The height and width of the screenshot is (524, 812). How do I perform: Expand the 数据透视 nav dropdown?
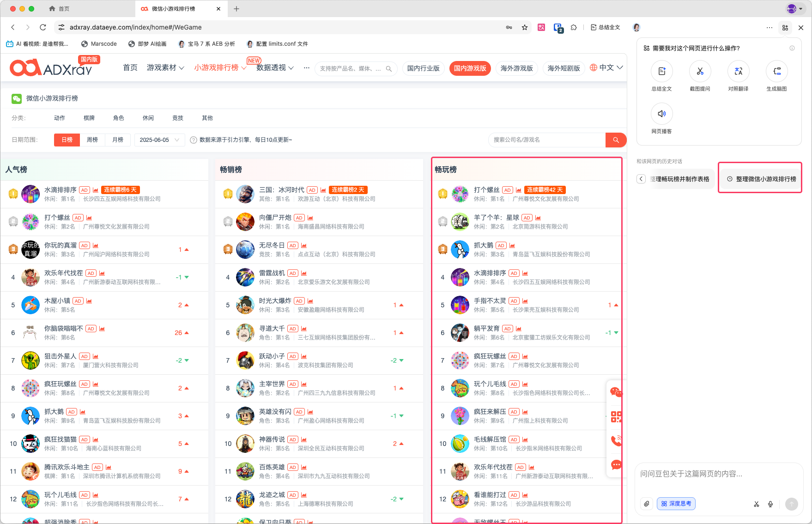pyautogui.click(x=275, y=68)
